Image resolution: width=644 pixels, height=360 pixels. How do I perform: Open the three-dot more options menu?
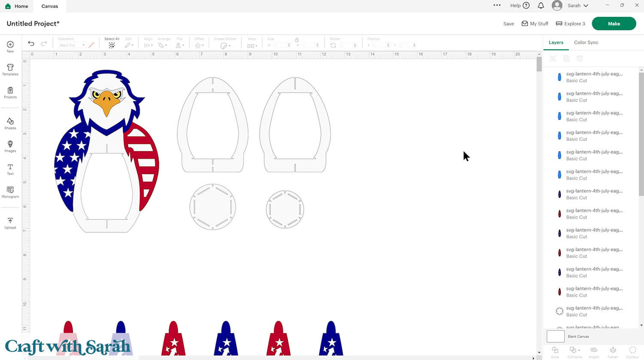tap(497, 5)
